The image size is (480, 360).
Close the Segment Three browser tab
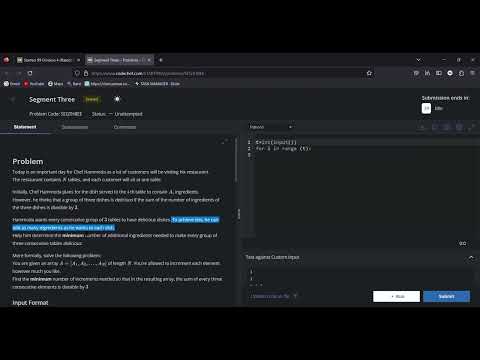point(149,60)
